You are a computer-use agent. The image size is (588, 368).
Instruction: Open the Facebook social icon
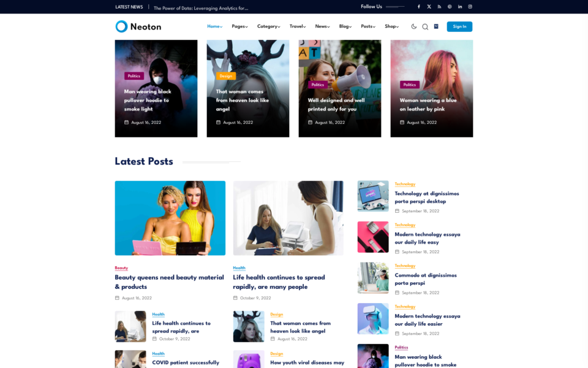pos(419,7)
